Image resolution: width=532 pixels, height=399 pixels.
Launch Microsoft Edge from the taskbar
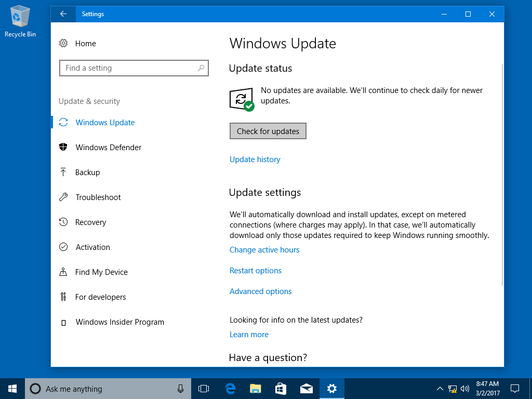click(x=230, y=388)
